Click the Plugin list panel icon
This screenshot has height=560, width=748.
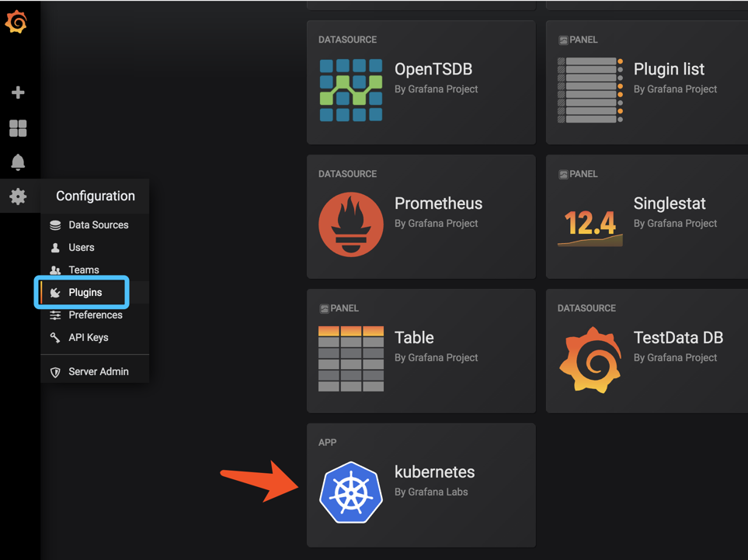(590, 90)
